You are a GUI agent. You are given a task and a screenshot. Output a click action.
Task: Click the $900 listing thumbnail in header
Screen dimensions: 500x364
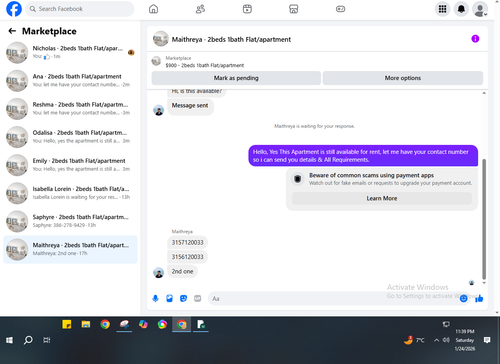tap(156, 61)
